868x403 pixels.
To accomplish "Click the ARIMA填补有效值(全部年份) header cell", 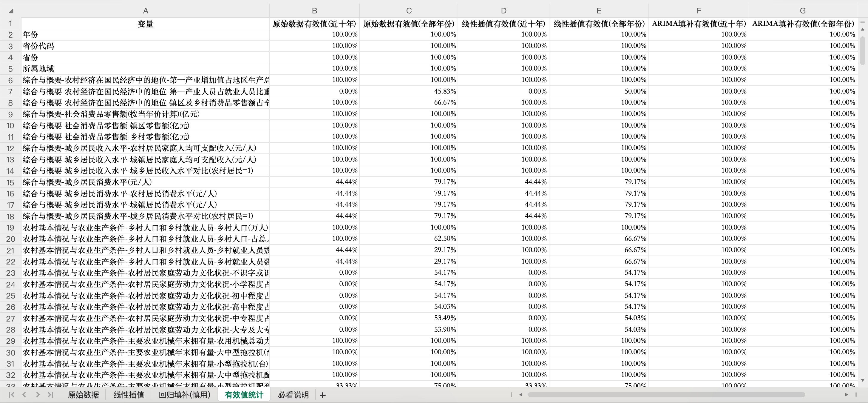I will pyautogui.click(x=803, y=24).
